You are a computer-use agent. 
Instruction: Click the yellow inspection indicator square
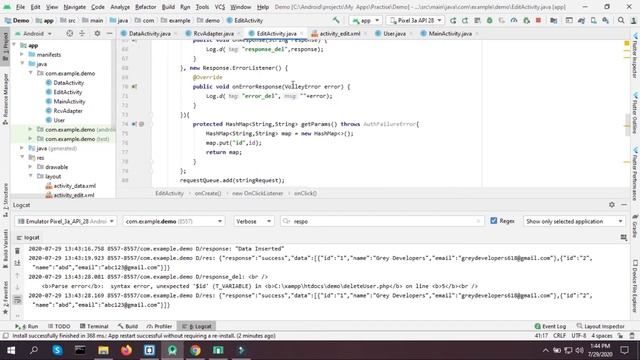coord(627,43)
